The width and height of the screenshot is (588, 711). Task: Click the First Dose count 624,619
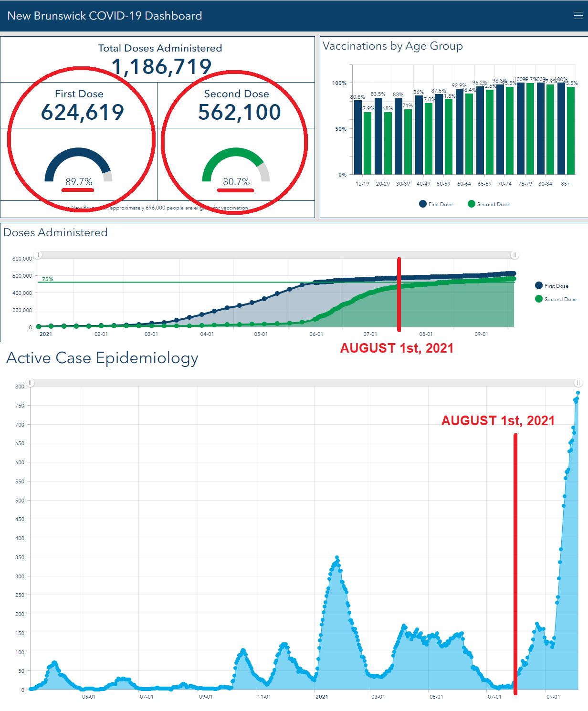click(x=82, y=113)
